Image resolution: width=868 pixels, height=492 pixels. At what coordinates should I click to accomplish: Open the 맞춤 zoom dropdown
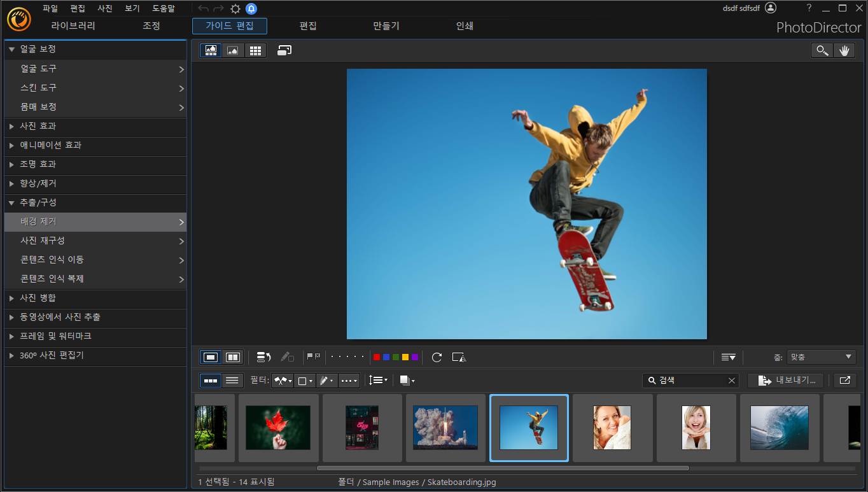point(822,357)
